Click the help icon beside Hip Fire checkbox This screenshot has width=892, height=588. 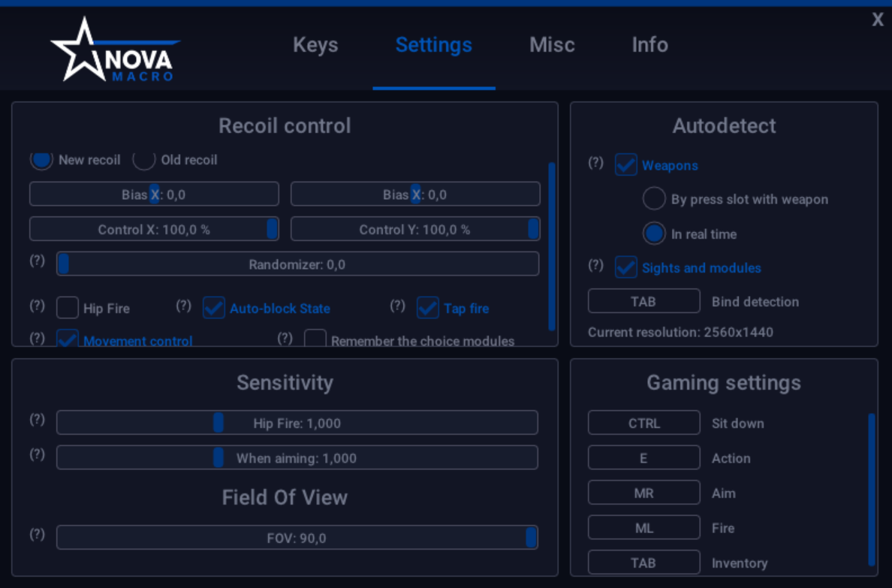(37, 306)
